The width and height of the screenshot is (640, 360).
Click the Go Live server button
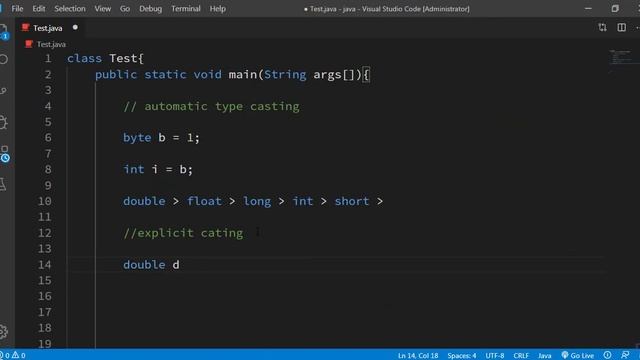click(x=578, y=356)
